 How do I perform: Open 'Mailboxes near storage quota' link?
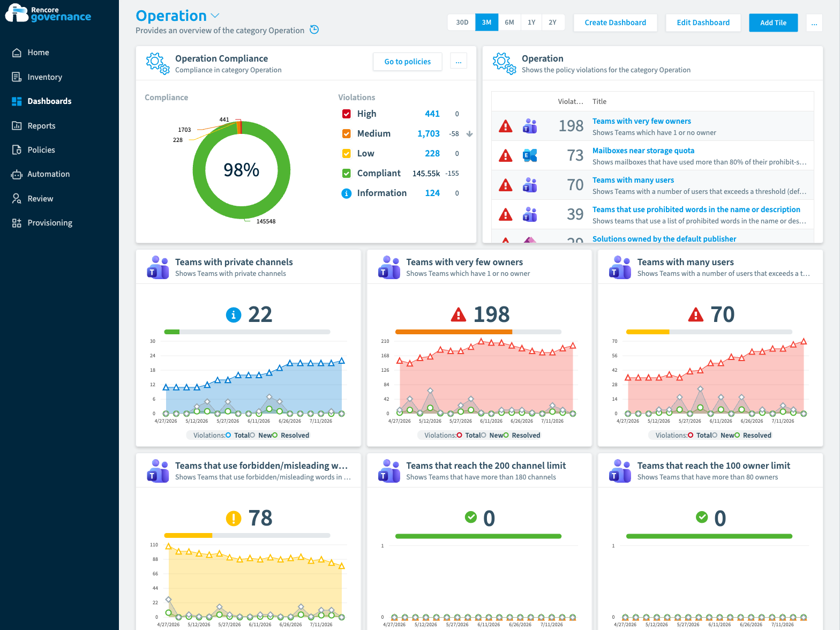[x=643, y=151]
